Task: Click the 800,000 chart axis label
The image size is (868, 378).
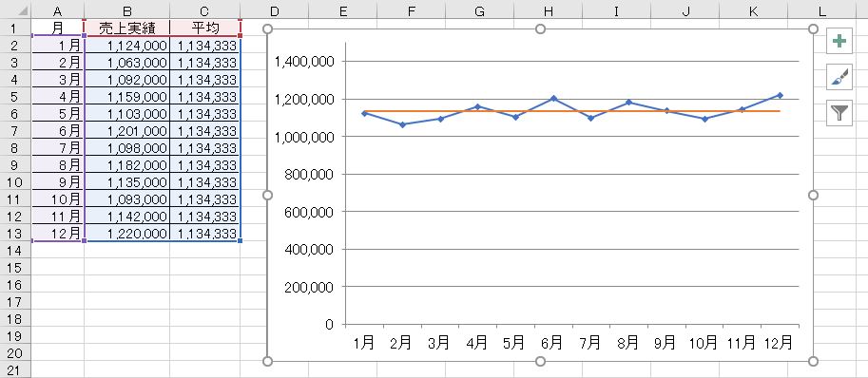Action: (309, 174)
